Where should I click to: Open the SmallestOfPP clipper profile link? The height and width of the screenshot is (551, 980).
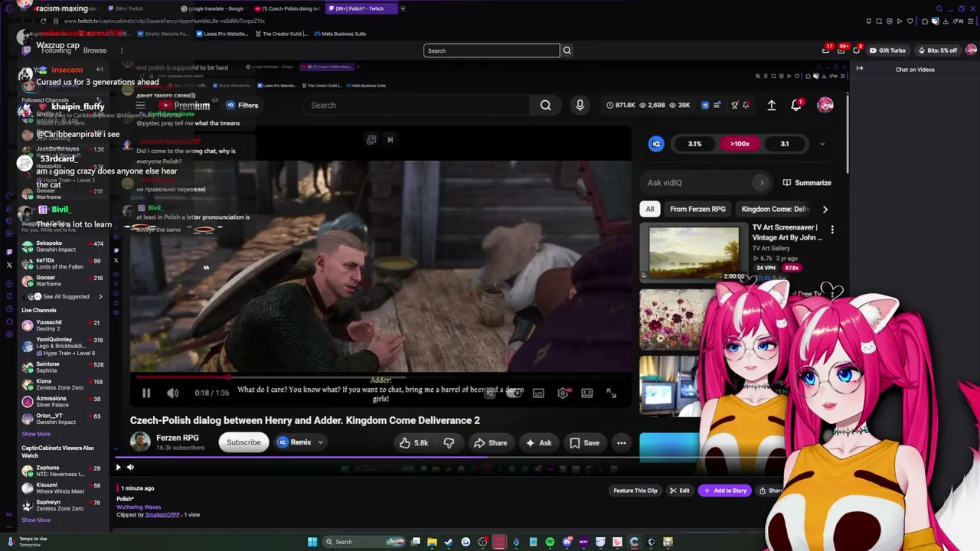click(x=163, y=515)
